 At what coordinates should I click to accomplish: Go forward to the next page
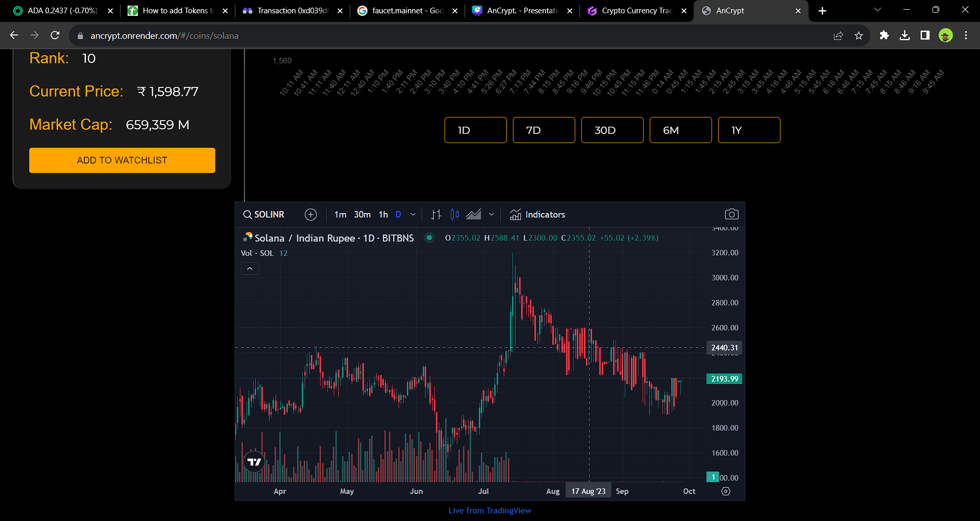[34, 35]
